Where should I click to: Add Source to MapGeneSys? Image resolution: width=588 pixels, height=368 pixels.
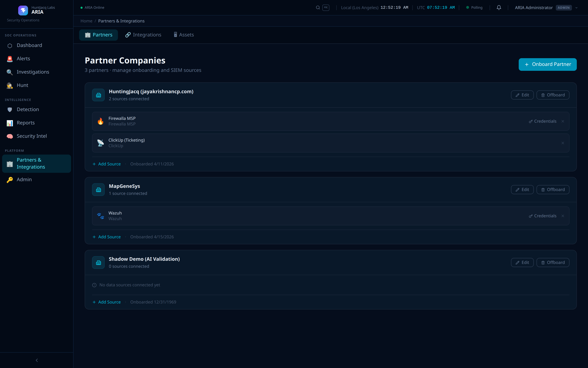(x=106, y=237)
